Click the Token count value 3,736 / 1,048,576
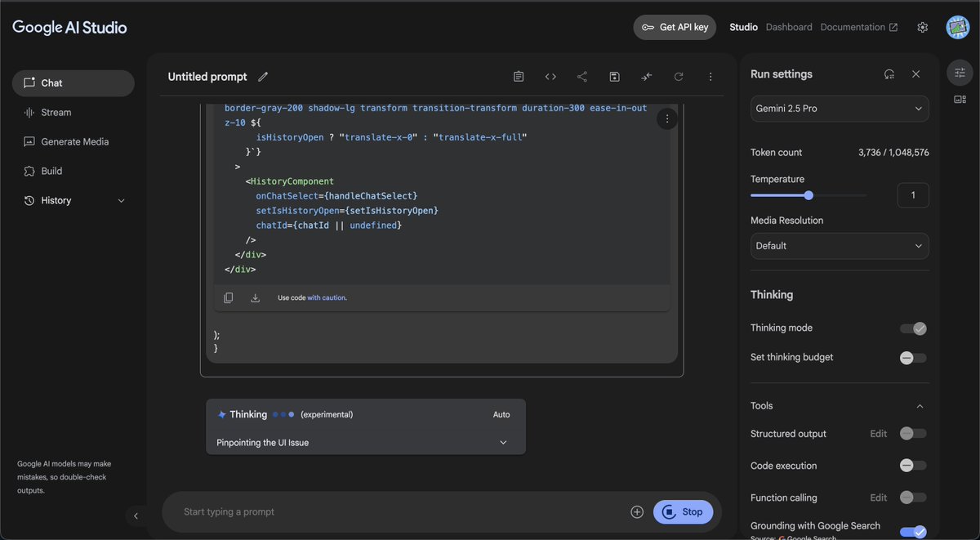Viewport: 980px width, 540px height. pyautogui.click(x=893, y=153)
